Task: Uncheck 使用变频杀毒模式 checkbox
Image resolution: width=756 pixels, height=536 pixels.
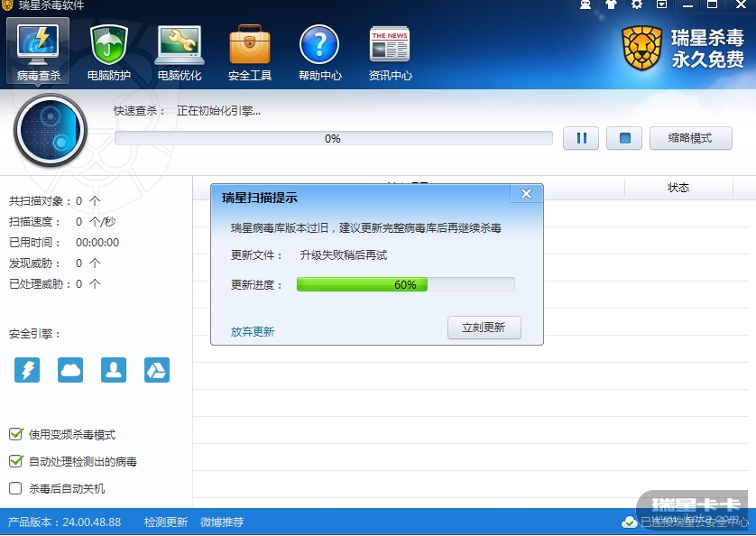Action: pos(15,434)
